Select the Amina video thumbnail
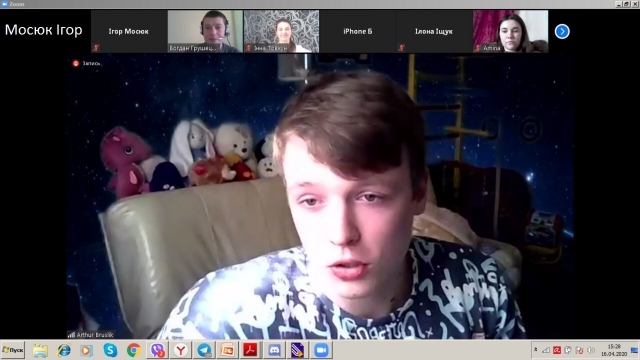Screen dimensions: 640x360 point(510,31)
